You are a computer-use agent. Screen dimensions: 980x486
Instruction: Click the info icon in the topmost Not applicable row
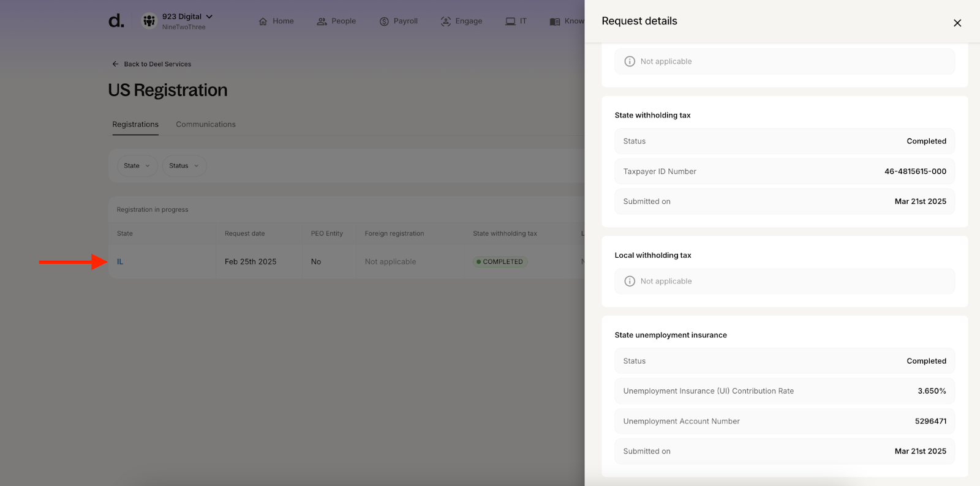[x=630, y=61]
